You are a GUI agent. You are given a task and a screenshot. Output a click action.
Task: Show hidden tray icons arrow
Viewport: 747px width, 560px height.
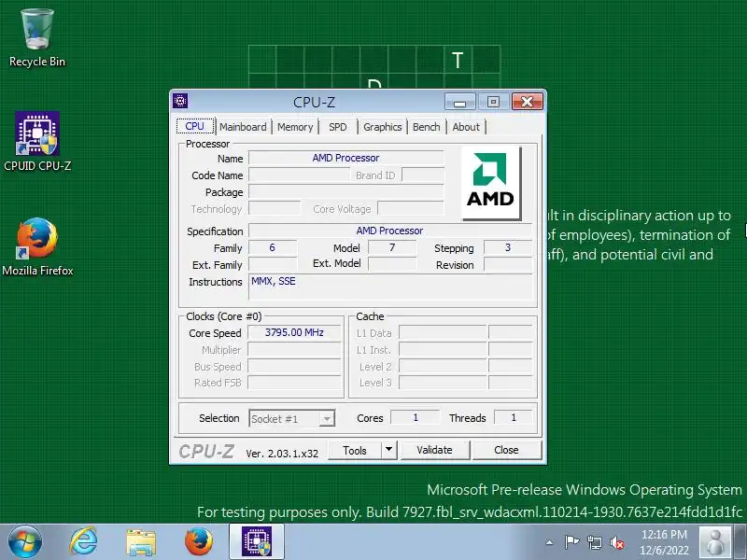click(549, 542)
